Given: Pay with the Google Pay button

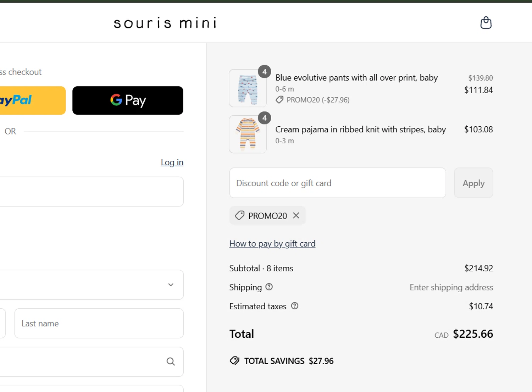Looking at the screenshot, I should [x=128, y=100].
